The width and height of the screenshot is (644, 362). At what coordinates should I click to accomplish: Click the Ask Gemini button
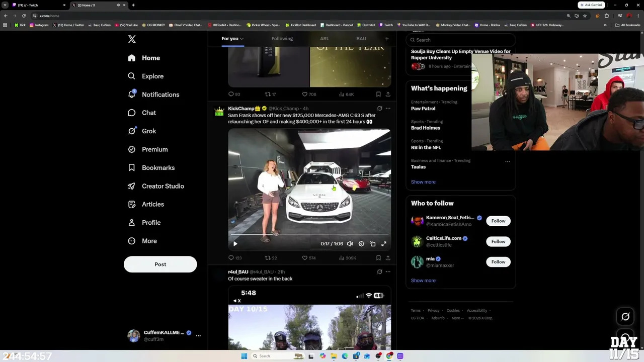(591, 5)
